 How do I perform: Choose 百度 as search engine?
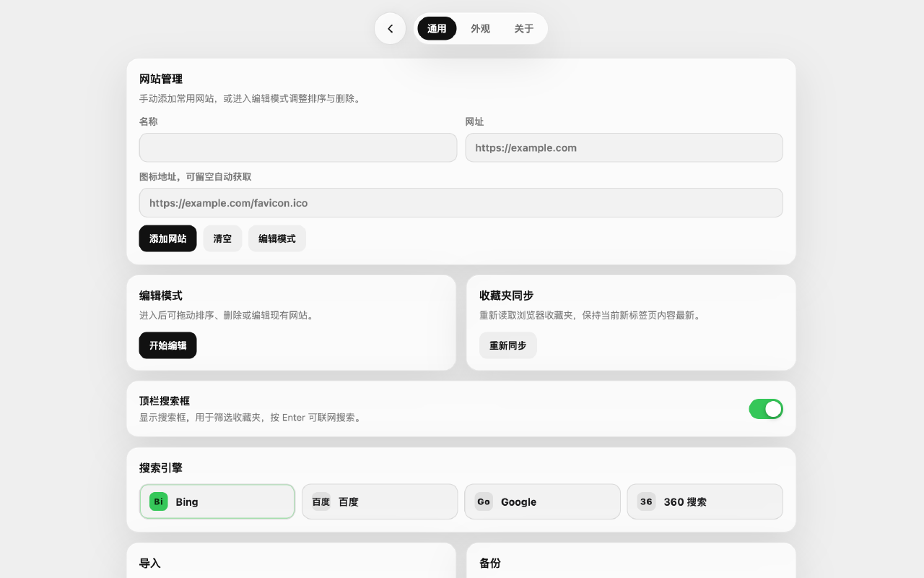click(x=380, y=501)
